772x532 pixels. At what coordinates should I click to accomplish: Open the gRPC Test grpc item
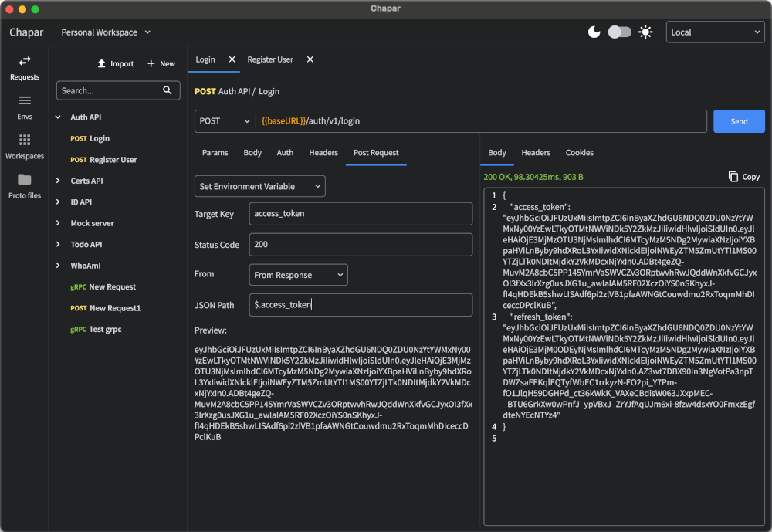(x=96, y=329)
